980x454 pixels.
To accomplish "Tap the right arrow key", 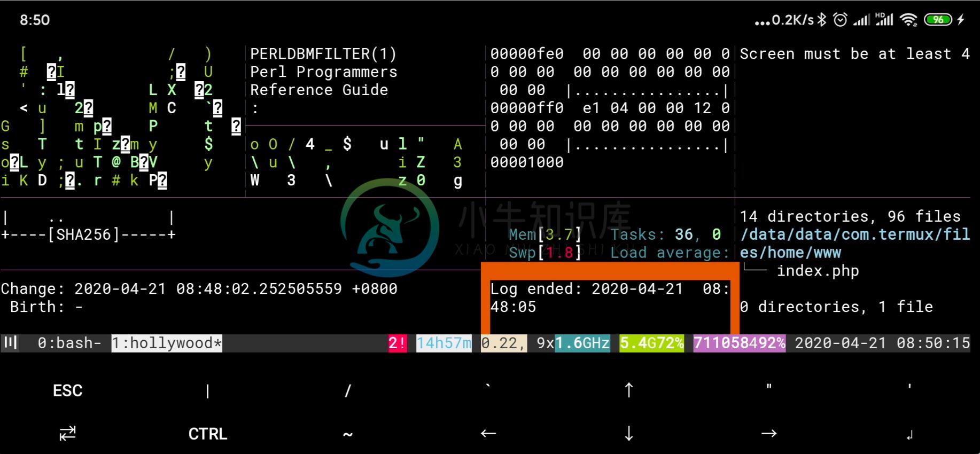I will [768, 433].
